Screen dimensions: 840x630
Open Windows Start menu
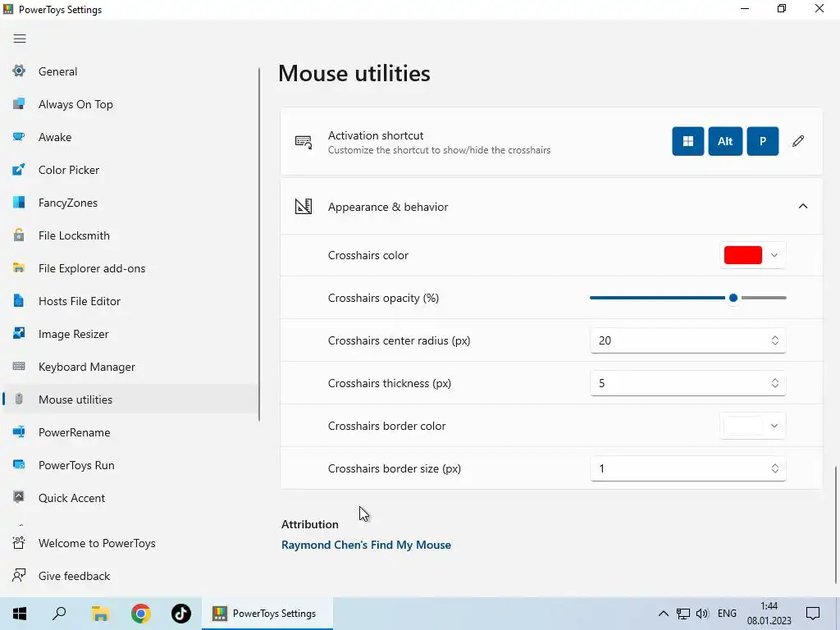coord(20,614)
